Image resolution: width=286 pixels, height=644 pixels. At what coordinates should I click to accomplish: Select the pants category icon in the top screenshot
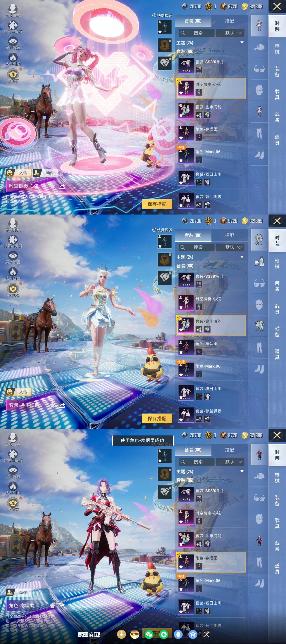(259, 133)
